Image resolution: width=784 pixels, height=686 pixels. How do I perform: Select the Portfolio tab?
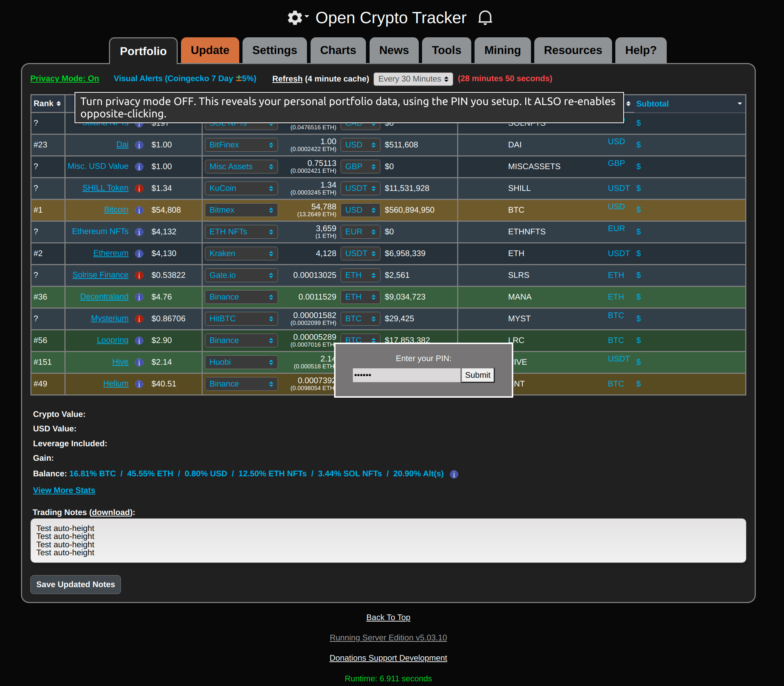click(x=143, y=51)
